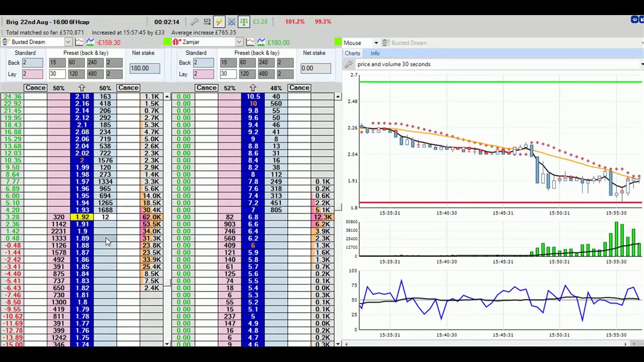Cancel back orders on Zamjar ladder (right Cancel)
The width and height of the screenshot is (644, 362).
(299, 88)
